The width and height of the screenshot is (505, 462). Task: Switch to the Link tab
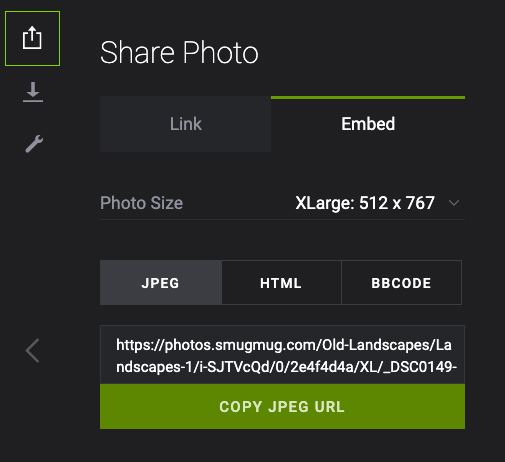point(185,124)
